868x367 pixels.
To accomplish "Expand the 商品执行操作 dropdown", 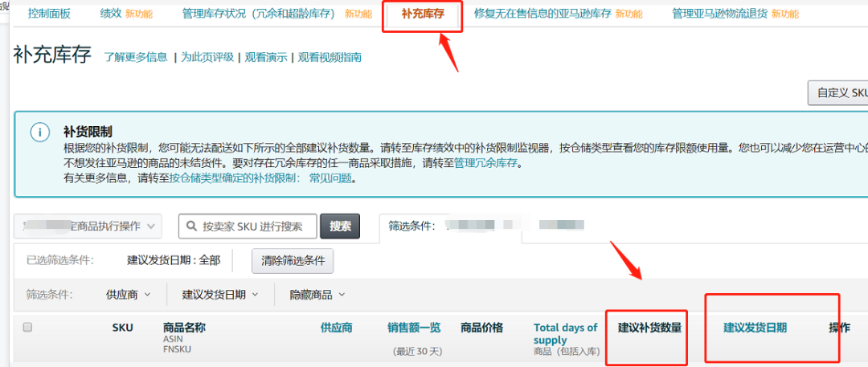I will point(88,226).
